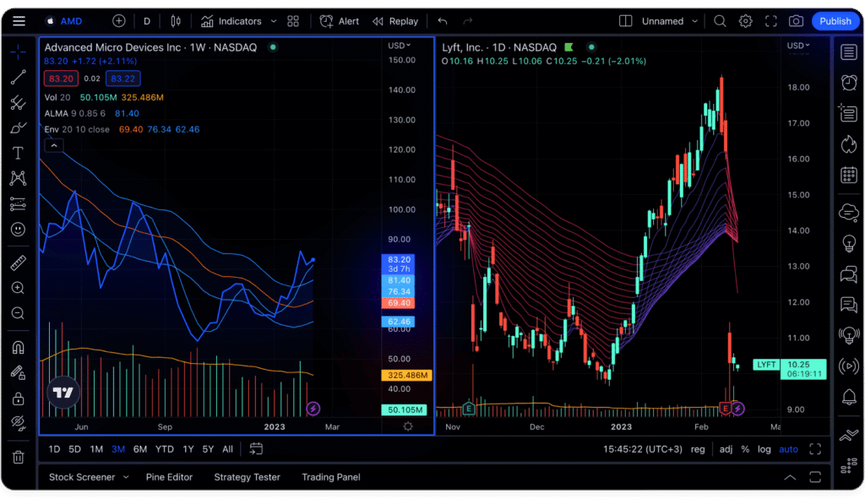Viewport: 865px width, 504px height.
Task: Select the crosshair cursor tool
Action: click(x=18, y=51)
